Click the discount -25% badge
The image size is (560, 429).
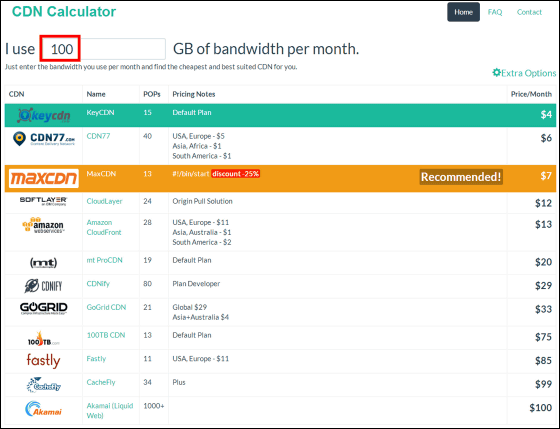pyautogui.click(x=235, y=174)
